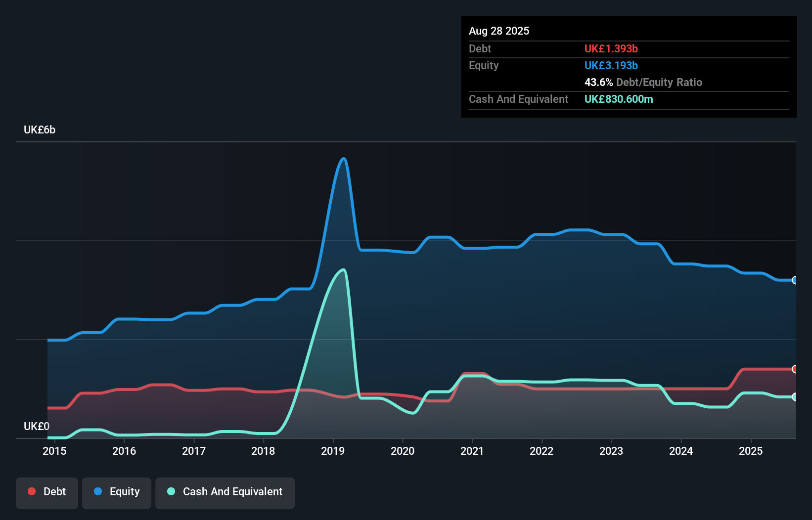This screenshot has width=812, height=520.
Task: Click the Equity line endpoint marker
Action: pyautogui.click(x=795, y=280)
